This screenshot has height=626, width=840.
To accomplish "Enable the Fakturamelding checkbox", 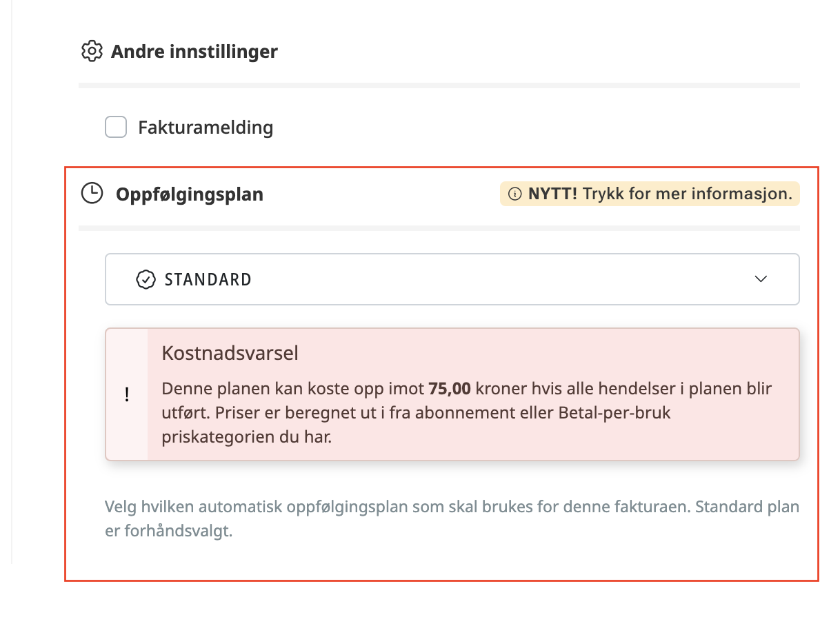I will (x=116, y=128).
